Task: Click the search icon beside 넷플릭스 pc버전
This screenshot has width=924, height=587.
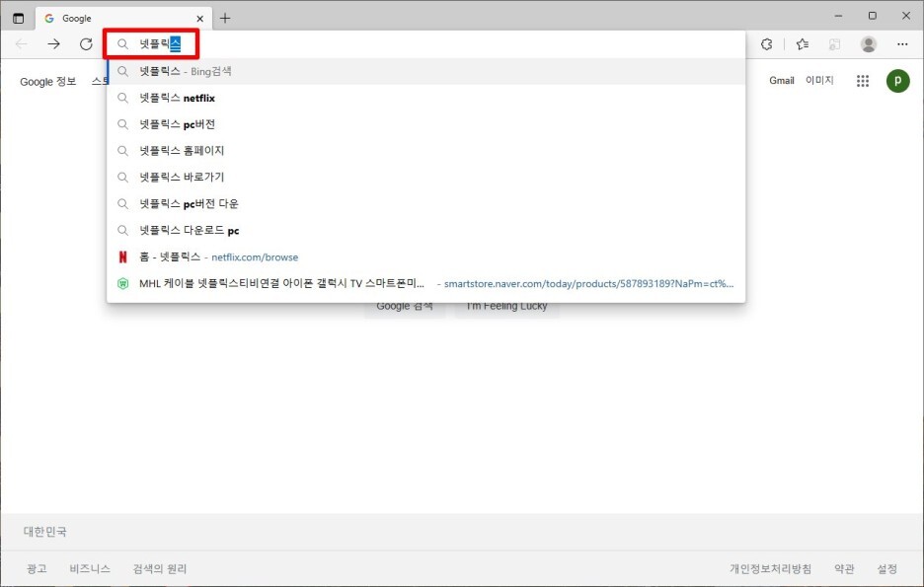Action: coord(122,124)
